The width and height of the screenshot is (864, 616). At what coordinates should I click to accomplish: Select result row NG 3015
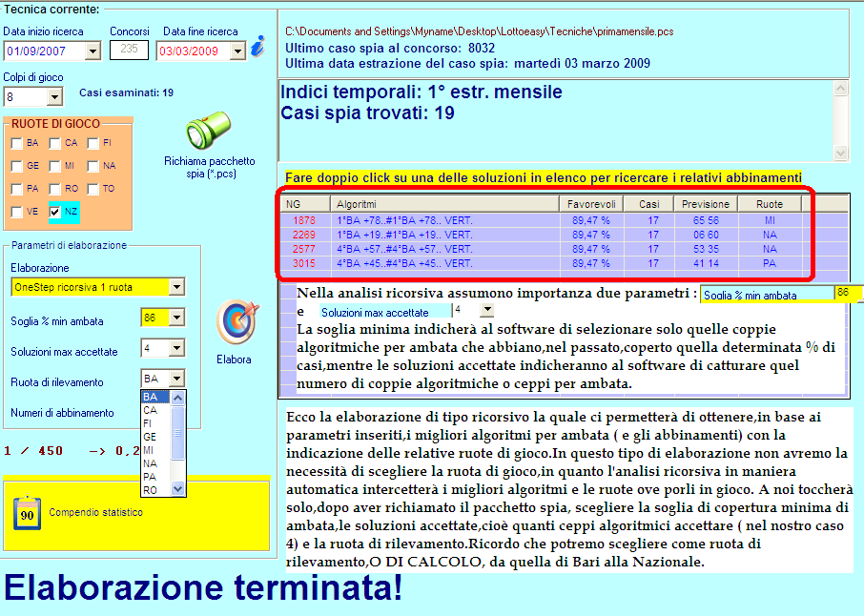point(541,263)
